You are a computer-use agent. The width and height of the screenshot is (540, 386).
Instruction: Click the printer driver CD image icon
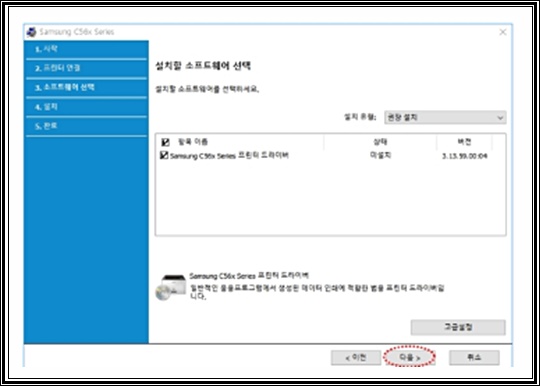(171, 287)
